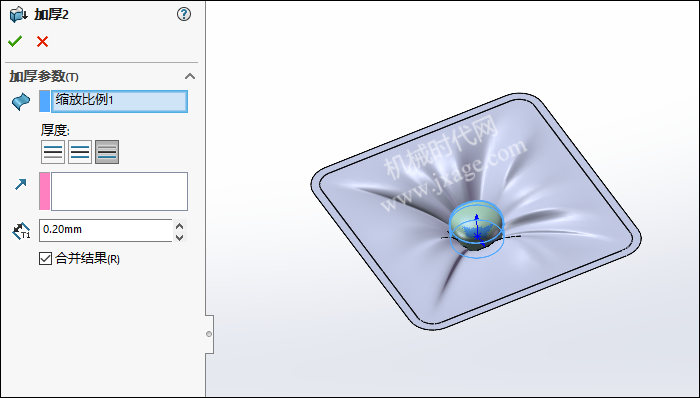Click the empty direction selection box
This screenshot has height=398, width=700.
point(119,191)
